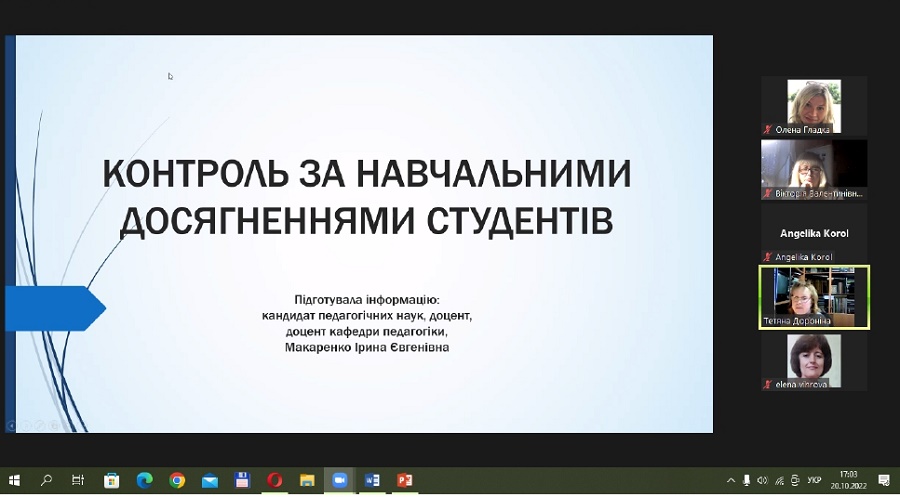Click the taskbar search magnifier
Image resolution: width=900 pixels, height=497 pixels.
coord(46,480)
